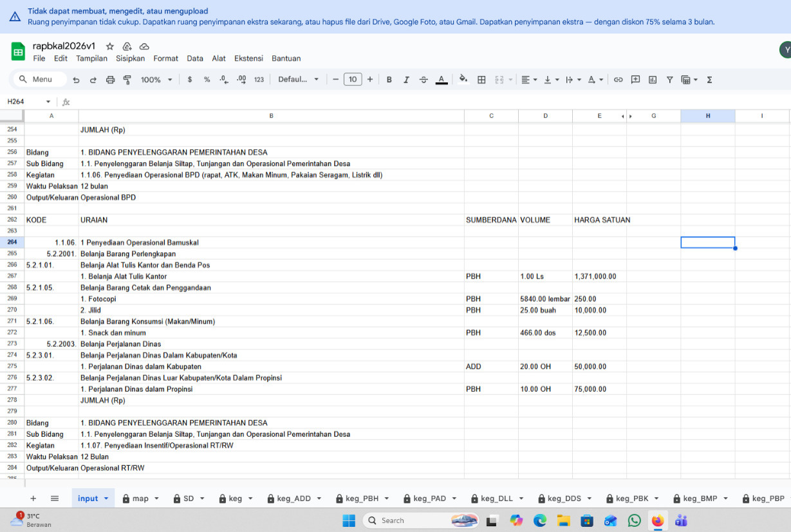The width and height of the screenshot is (791, 532).
Task: Toggle strikethrough formatting
Action: pos(423,80)
